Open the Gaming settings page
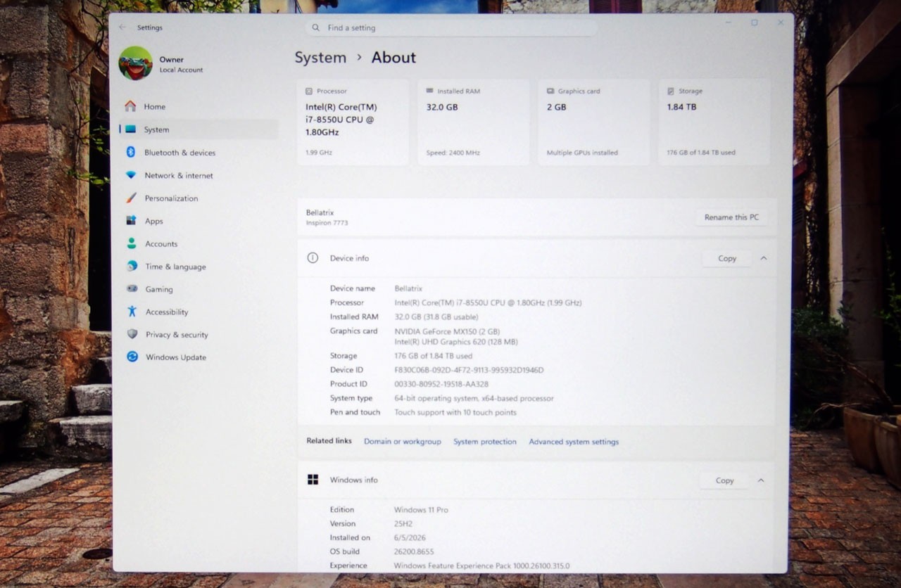Image resolution: width=901 pixels, height=588 pixels. tap(199, 289)
